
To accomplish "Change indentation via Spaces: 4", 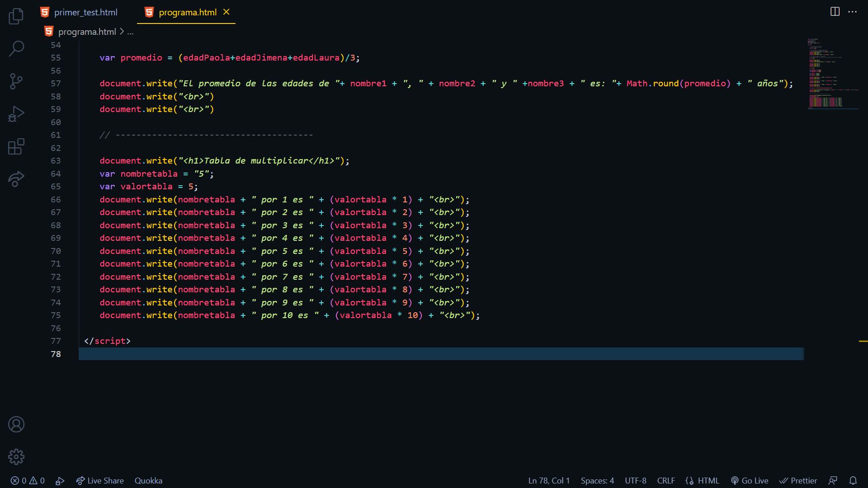I will click(597, 481).
